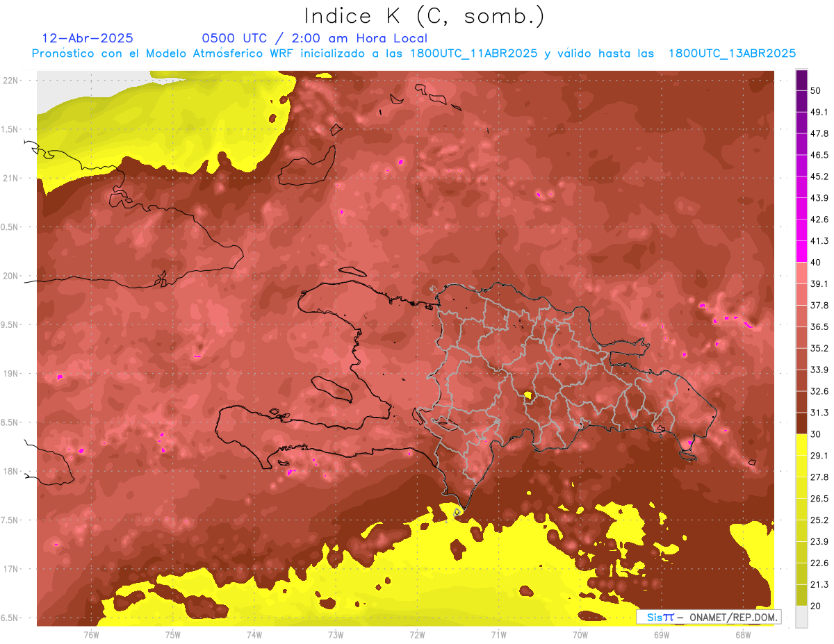Click the legend value "49.1"
Viewport: 834px width, 644px height.
819,112
